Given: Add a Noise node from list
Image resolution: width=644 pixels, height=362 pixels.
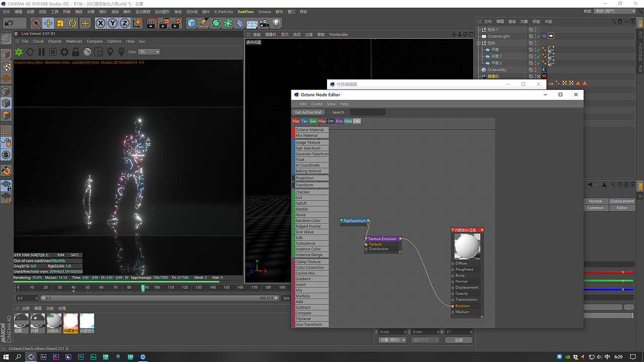Looking at the screenshot, I should click(311, 215).
